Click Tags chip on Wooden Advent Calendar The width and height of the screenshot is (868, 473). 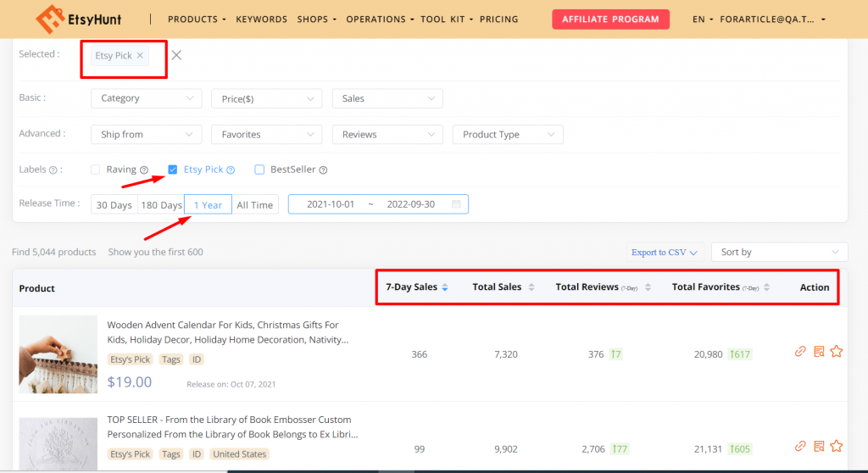(x=171, y=359)
